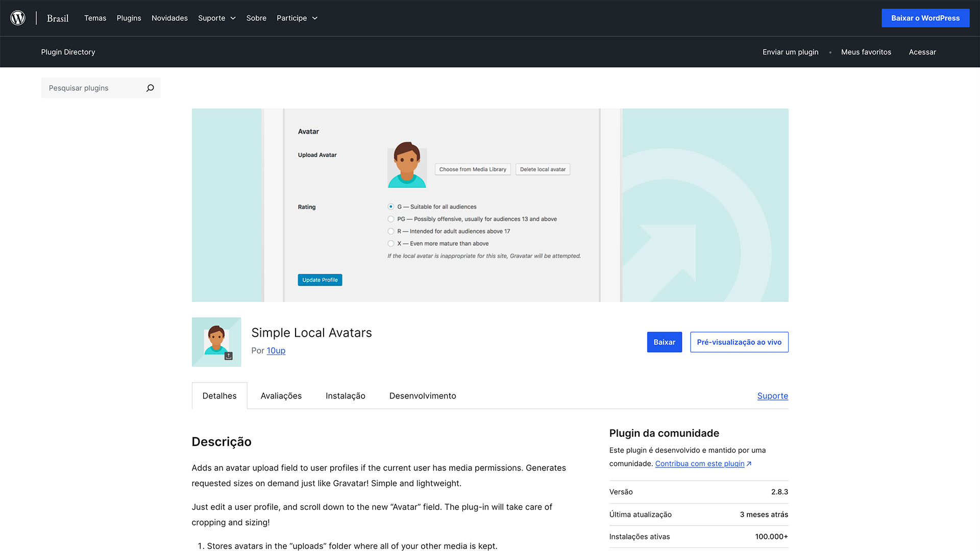Open the Sobre menu item
This screenshot has height=551, width=980.
coord(256,18)
